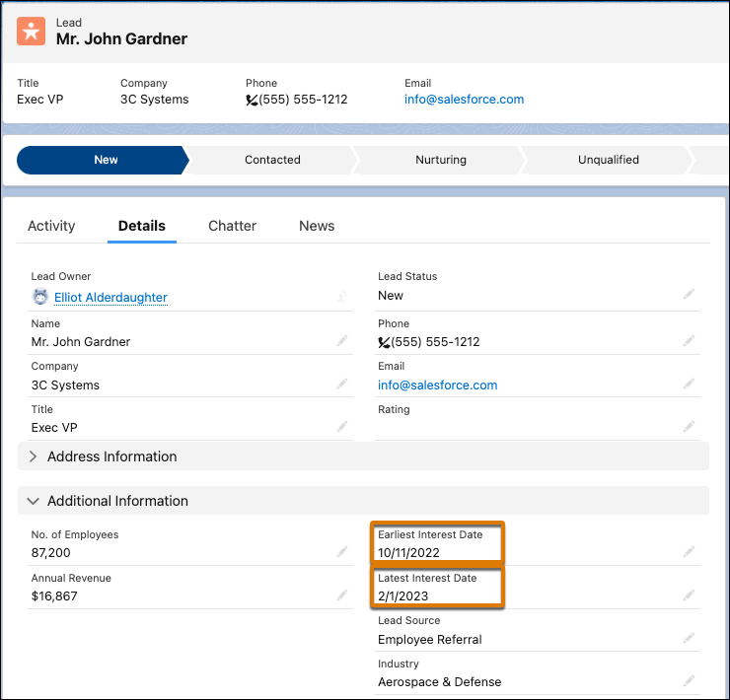Click the Details Company value 3C Systems

tap(65, 385)
